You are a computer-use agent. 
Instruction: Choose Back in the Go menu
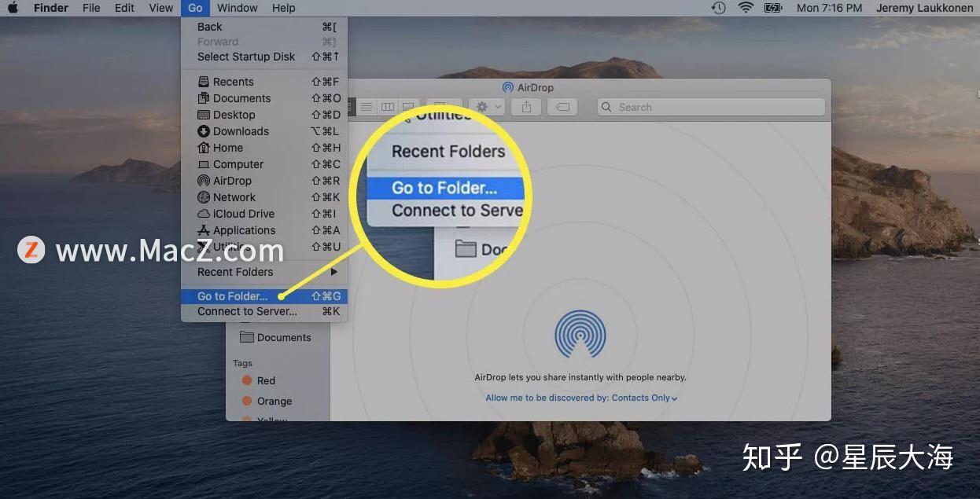(264, 27)
